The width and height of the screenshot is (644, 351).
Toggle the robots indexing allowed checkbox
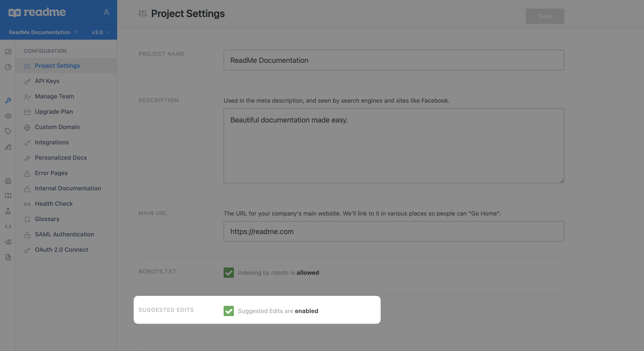coord(229,272)
